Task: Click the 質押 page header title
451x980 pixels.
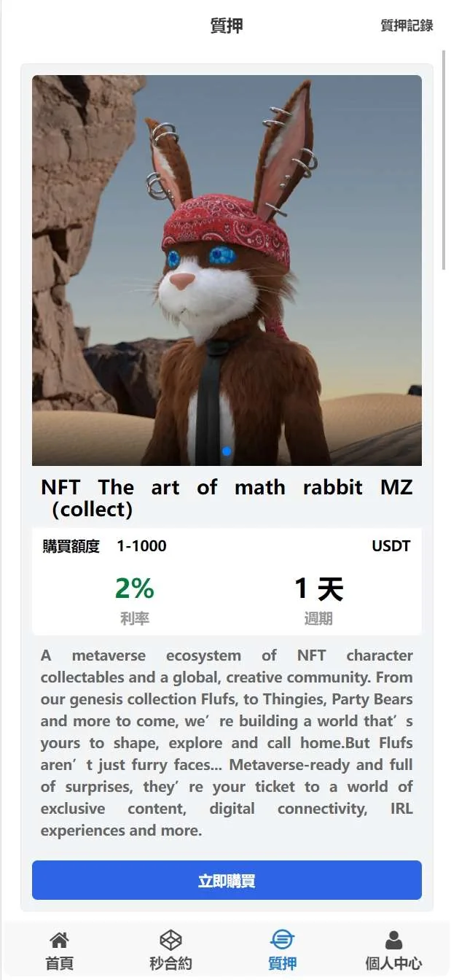Action: click(x=227, y=26)
